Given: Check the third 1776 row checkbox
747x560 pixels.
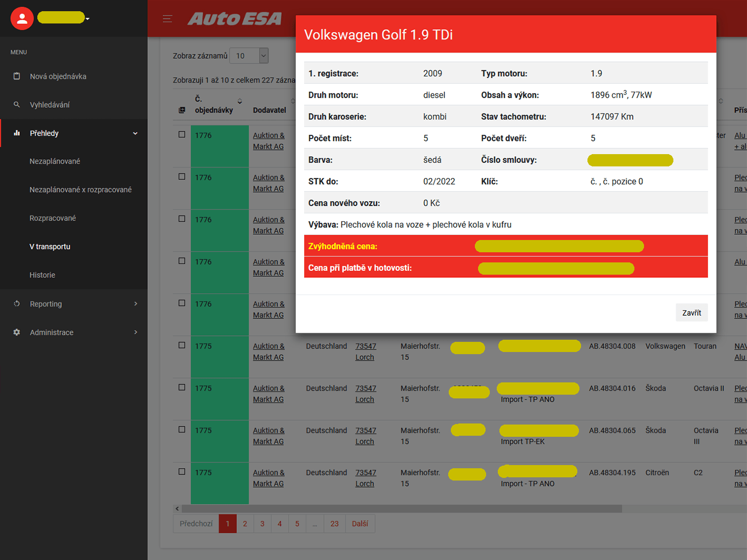Looking at the screenshot, I should [182, 219].
